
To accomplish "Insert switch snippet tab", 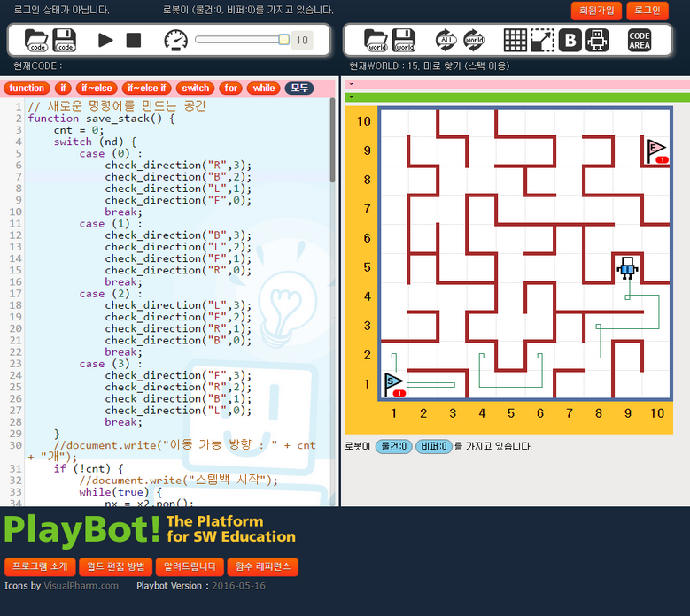I will [196, 88].
